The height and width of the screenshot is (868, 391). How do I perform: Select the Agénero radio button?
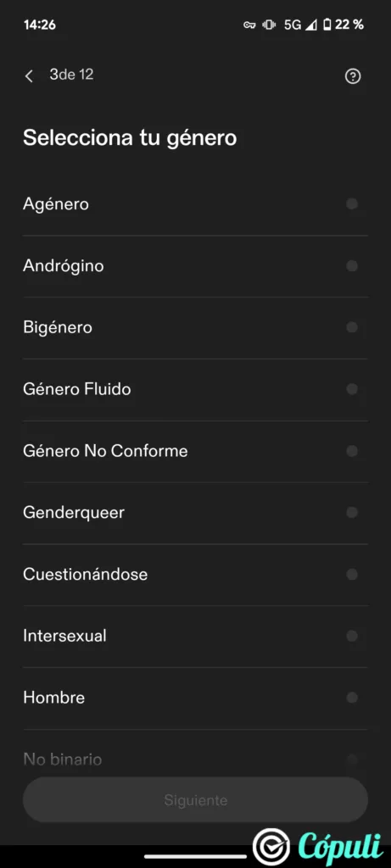[x=352, y=204]
